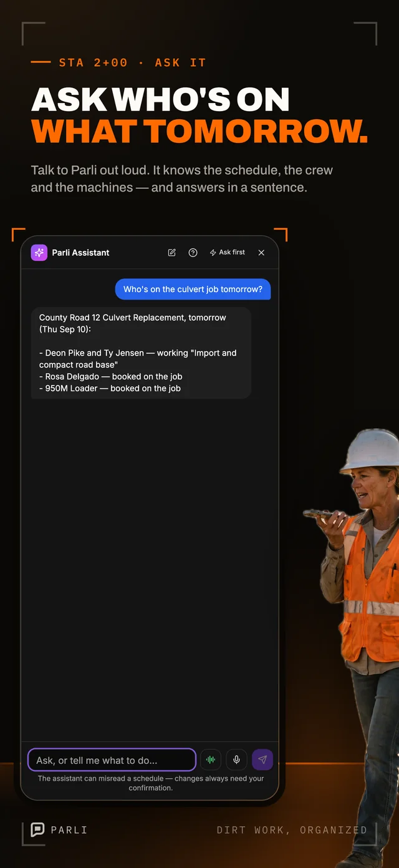Viewport: 399px width, 868px height.
Task: Click the 'PARLI' footer wordmark text
Action: [x=69, y=830]
